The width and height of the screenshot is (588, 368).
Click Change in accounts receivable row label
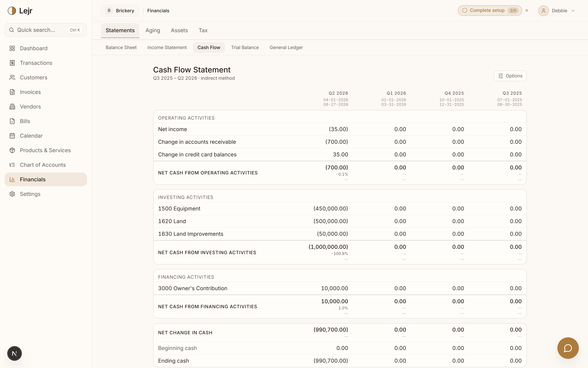[197, 142]
